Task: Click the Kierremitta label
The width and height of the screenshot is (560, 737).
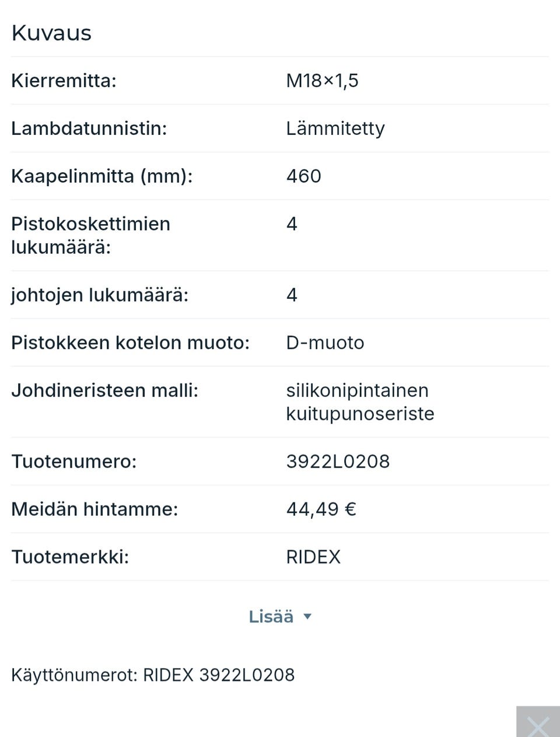Action: pyautogui.click(x=64, y=81)
